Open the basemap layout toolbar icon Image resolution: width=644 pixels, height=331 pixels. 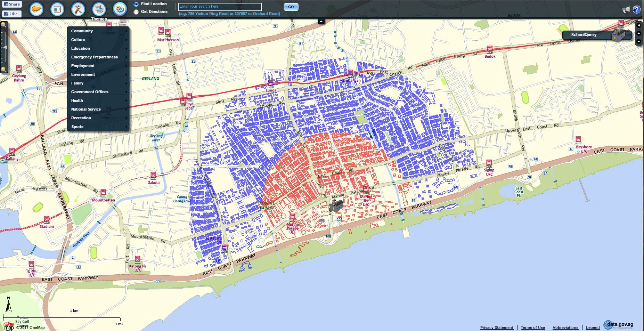57,9
